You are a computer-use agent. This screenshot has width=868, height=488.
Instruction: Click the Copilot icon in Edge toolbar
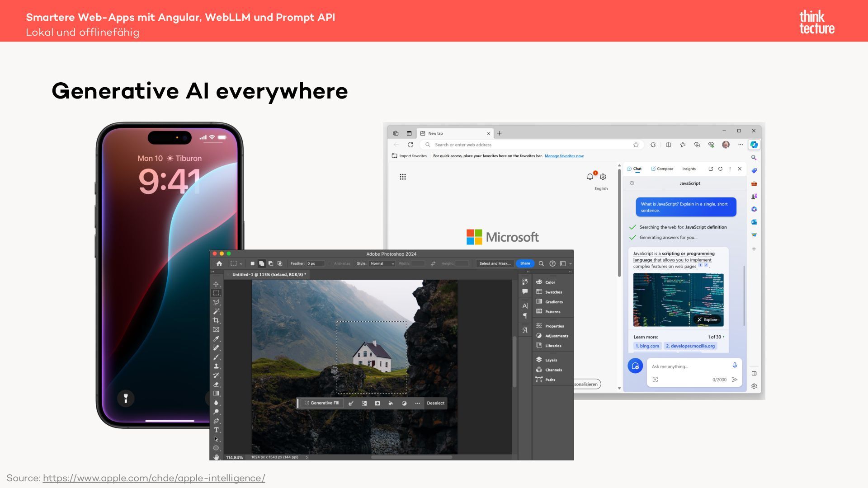(754, 145)
